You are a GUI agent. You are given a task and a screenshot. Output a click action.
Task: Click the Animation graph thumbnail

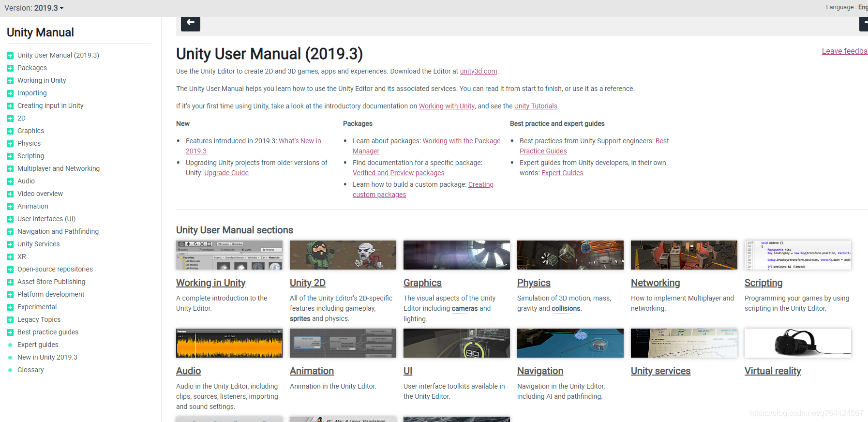pos(343,343)
